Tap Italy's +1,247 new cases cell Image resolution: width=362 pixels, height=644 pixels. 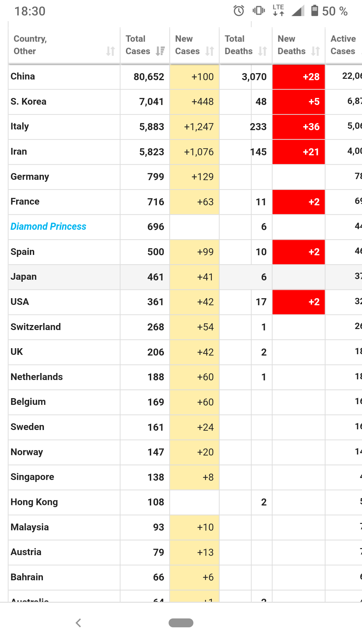[x=195, y=127]
